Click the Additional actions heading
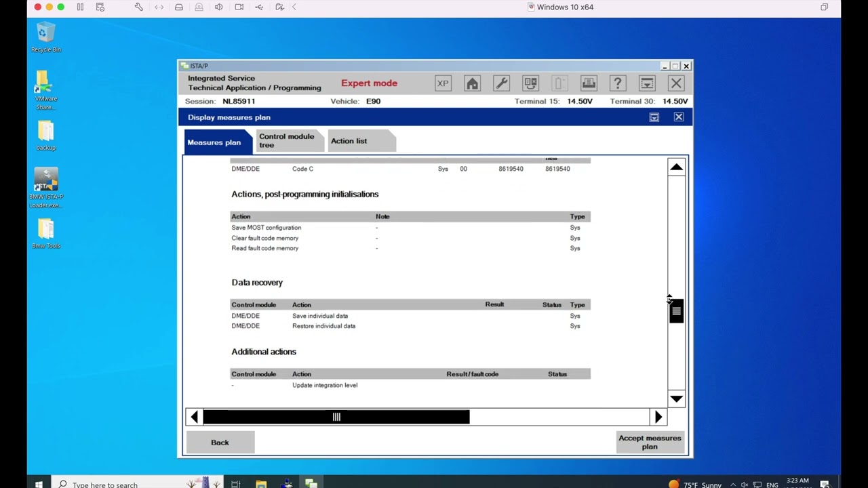The image size is (868, 488). [x=264, y=352]
